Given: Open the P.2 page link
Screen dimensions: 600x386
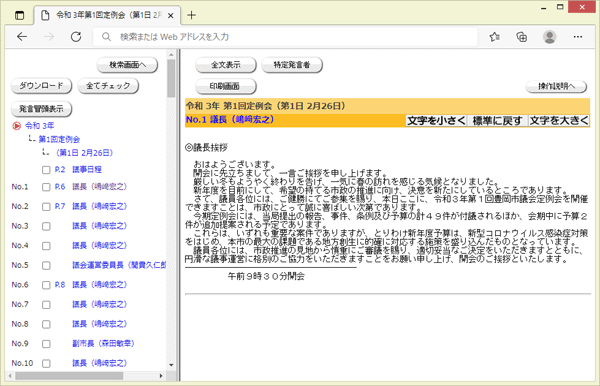Looking at the screenshot, I should pyautogui.click(x=60, y=169).
